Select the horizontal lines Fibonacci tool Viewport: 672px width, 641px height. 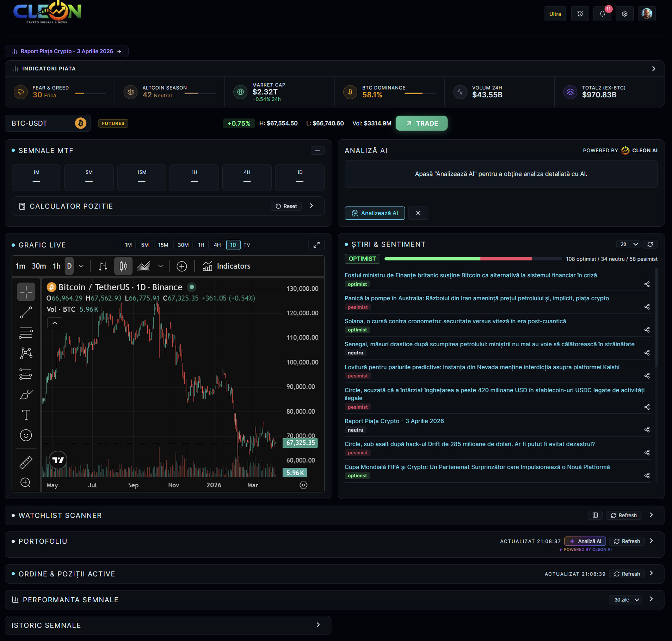coord(26,333)
